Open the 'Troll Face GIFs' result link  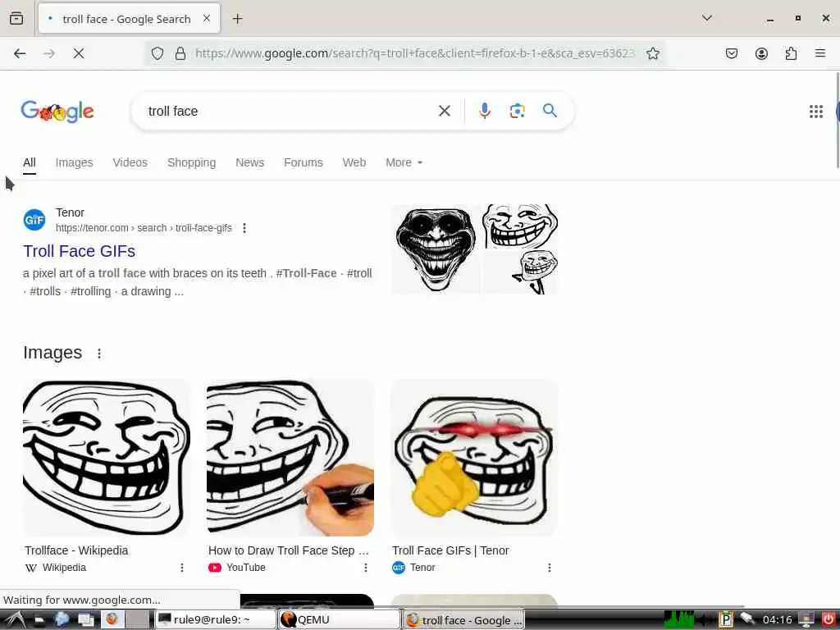(x=80, y=251)
